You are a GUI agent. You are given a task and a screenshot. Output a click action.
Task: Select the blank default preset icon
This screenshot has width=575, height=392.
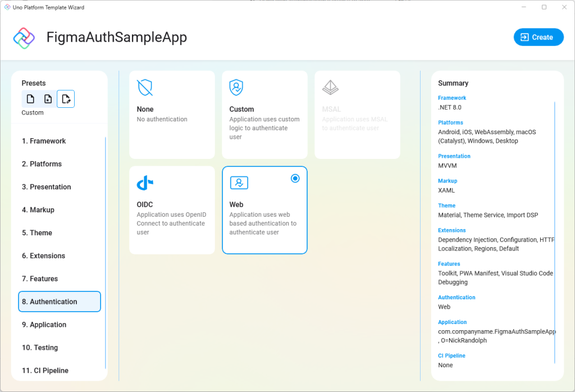[30, 98]
